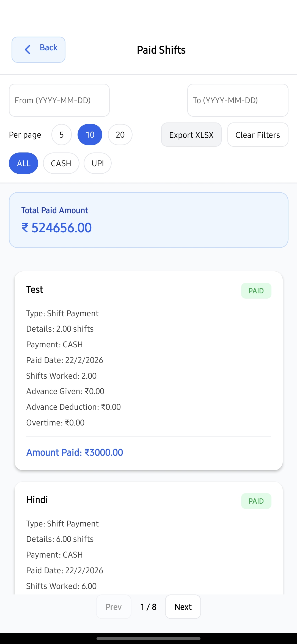Viewport: 297px width, 644px height.
Task: Select the ALL payment filter
Action: click(24, 163)
